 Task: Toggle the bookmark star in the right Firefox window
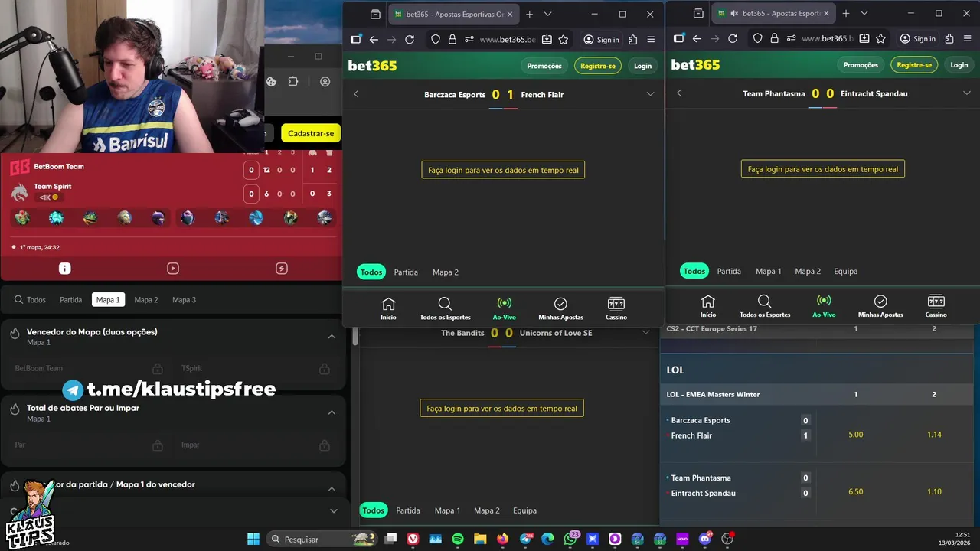pos(880,39)
